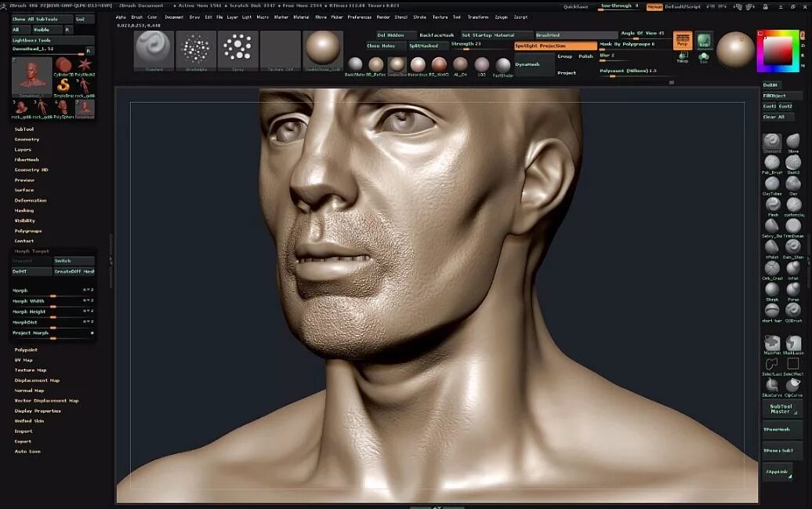Open the Brush menu
This screenshot has width=812, height=509.
coord(136,17)
